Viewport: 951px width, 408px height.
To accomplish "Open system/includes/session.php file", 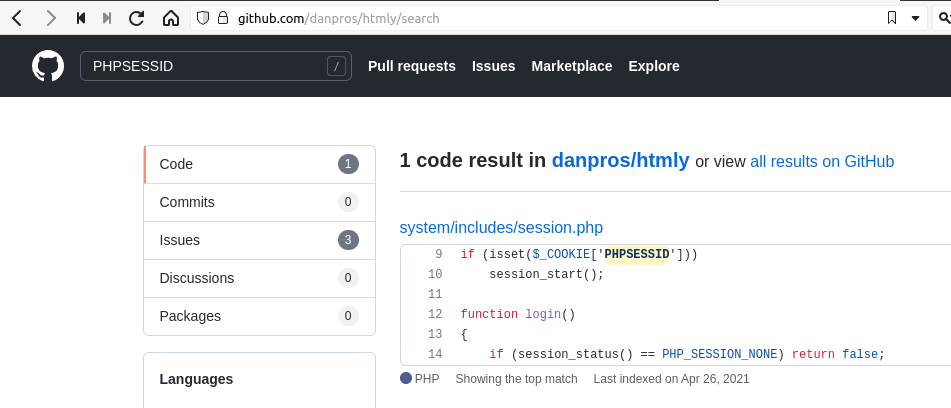I will (501, 228).
